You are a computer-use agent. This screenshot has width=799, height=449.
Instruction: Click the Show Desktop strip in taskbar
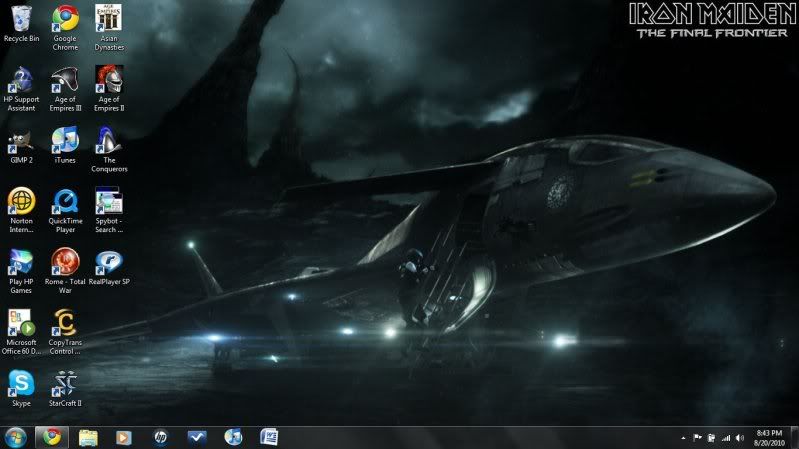(x=794, y=438)
